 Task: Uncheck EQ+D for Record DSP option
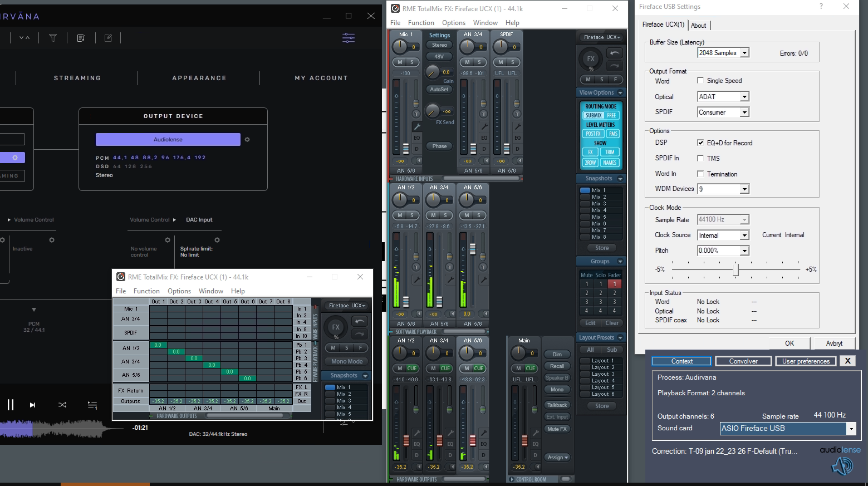coord(700,143)
